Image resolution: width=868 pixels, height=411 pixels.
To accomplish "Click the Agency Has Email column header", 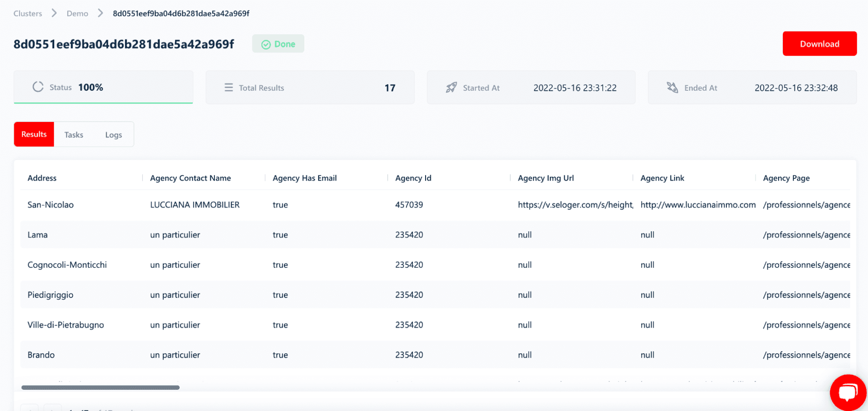I will pyautogui.click(x=305, y=178).
